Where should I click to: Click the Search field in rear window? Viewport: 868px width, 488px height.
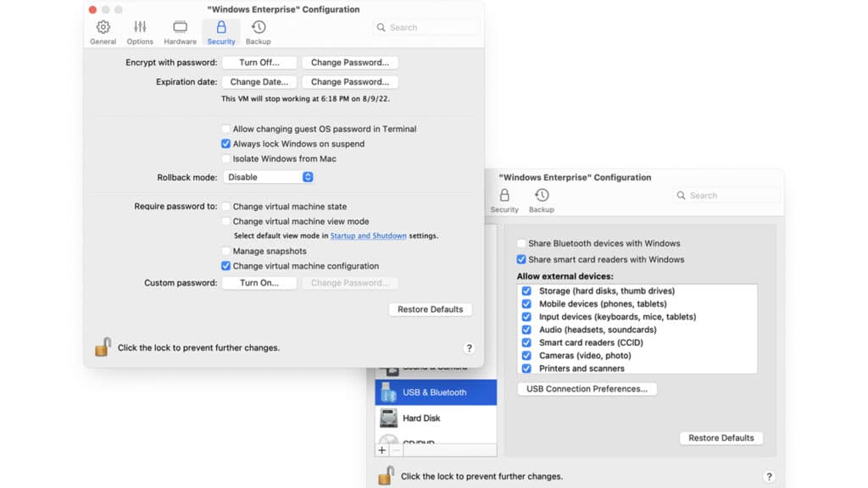(x=726, y=196)
